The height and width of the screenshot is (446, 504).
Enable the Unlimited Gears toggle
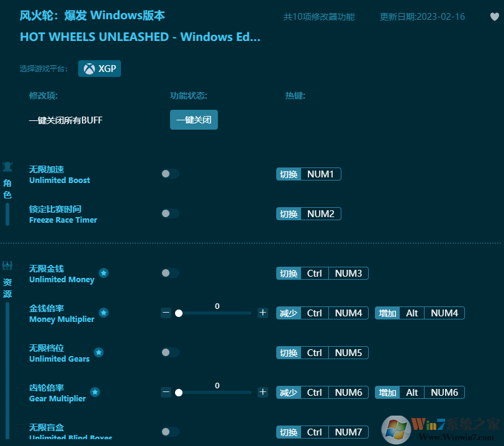pos(170,352)
